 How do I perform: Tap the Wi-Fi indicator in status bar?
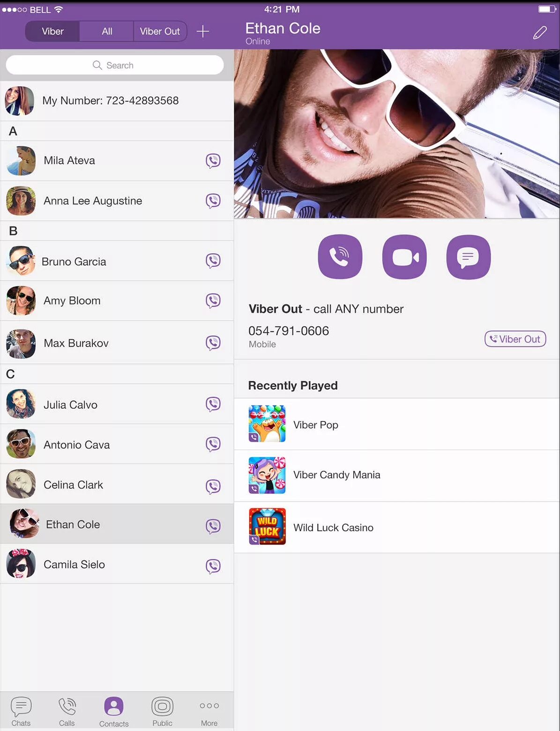point(59,9)
